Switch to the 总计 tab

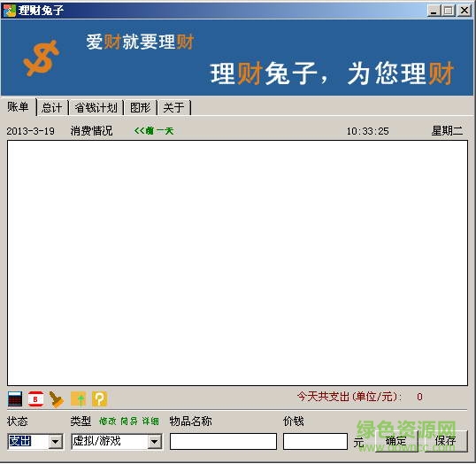52,107
